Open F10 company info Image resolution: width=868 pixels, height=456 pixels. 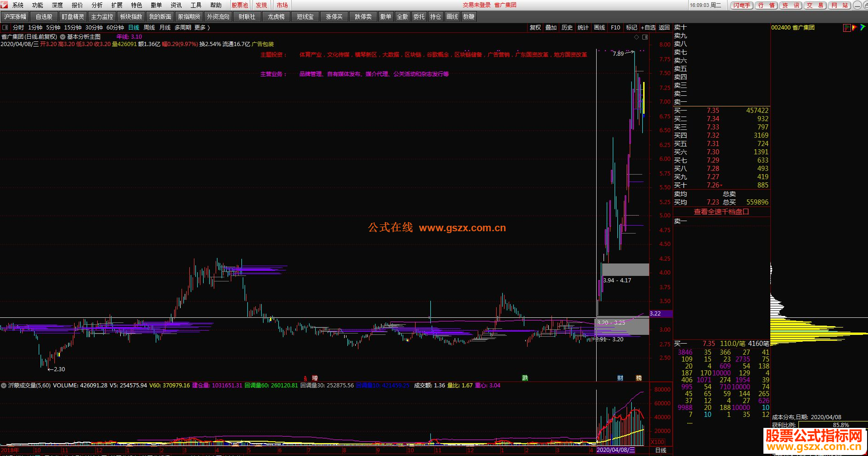click(x=616, y=28)
